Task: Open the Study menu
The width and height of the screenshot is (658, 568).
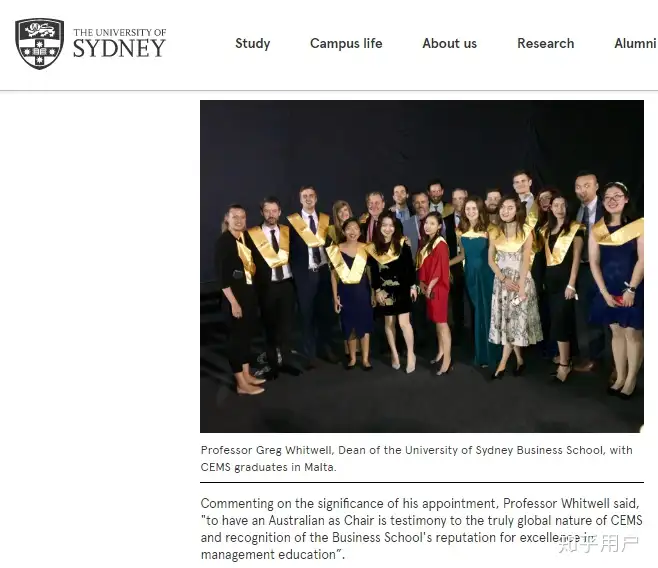Action: coord(253,43)
